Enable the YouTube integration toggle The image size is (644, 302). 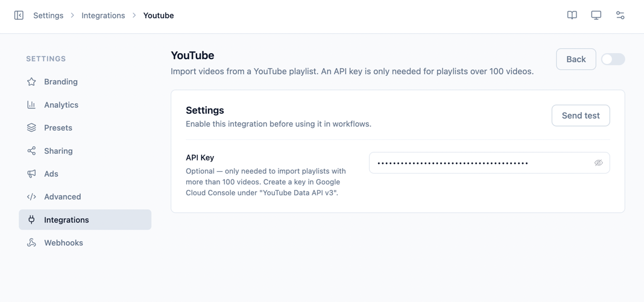(613, 59)
